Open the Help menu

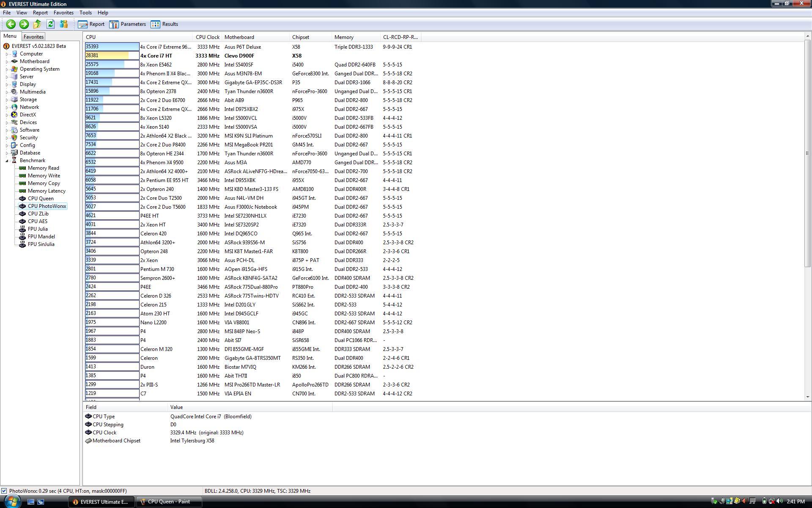103,13
